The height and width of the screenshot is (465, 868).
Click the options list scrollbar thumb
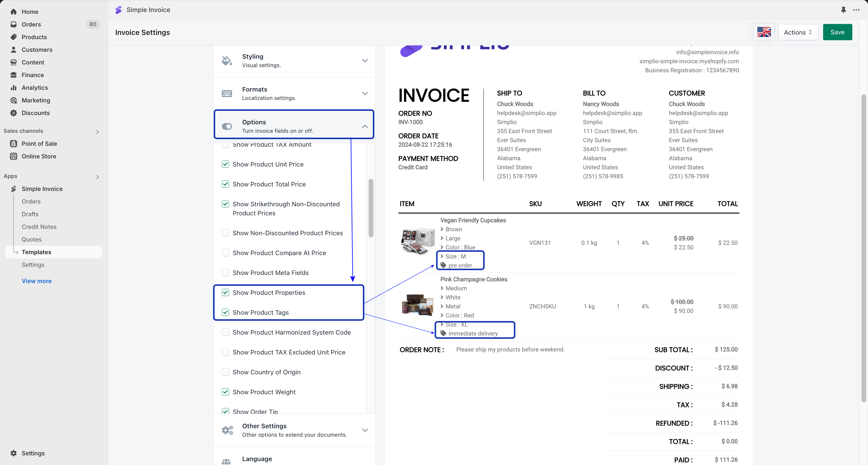pyautogui.click(x=371, y=208)
